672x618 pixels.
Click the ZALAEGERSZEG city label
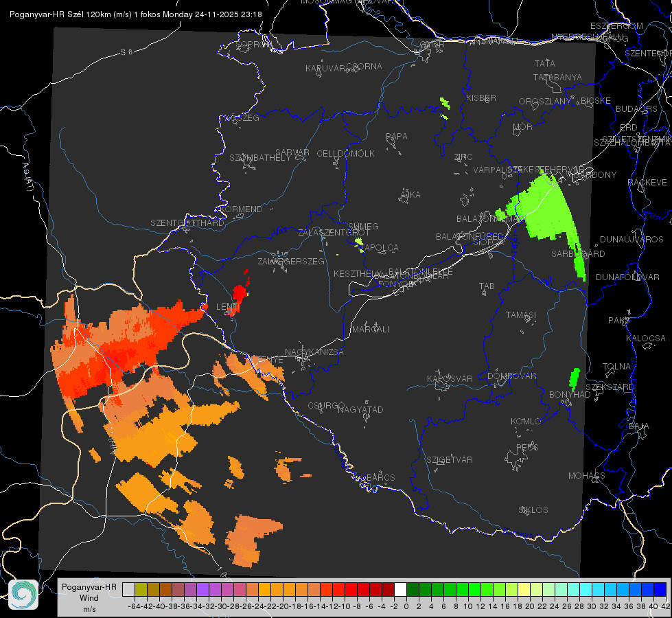(x=291, y=261)
